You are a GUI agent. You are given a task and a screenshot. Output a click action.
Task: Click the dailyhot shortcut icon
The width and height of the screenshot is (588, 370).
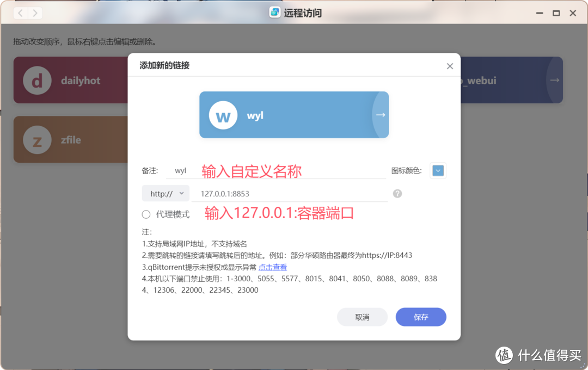click(37, 80)
